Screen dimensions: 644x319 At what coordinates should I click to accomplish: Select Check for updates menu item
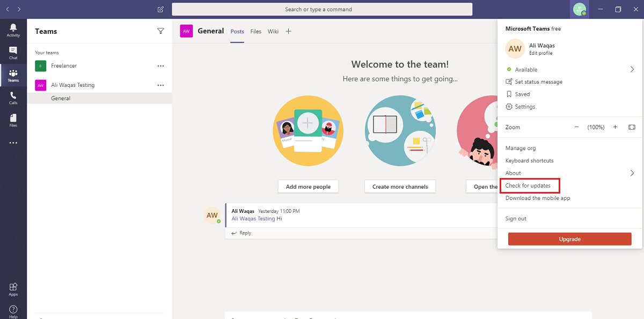click(529, 186)
